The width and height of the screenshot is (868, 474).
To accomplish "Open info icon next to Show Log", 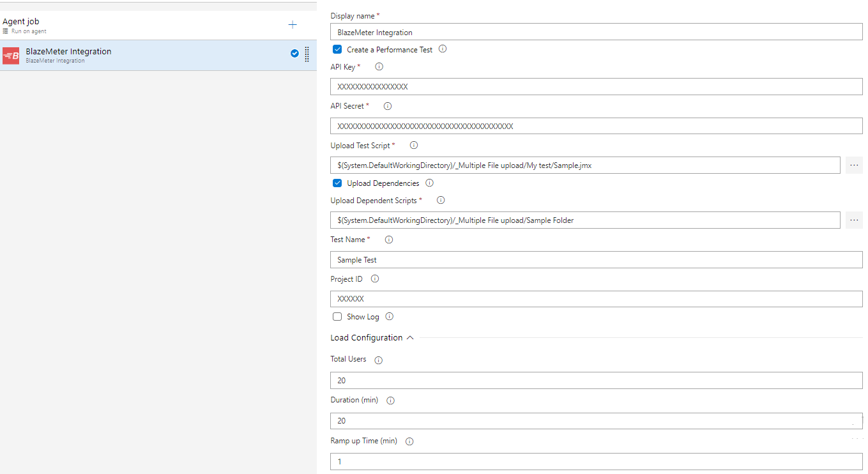I will (x=390, y=316).
